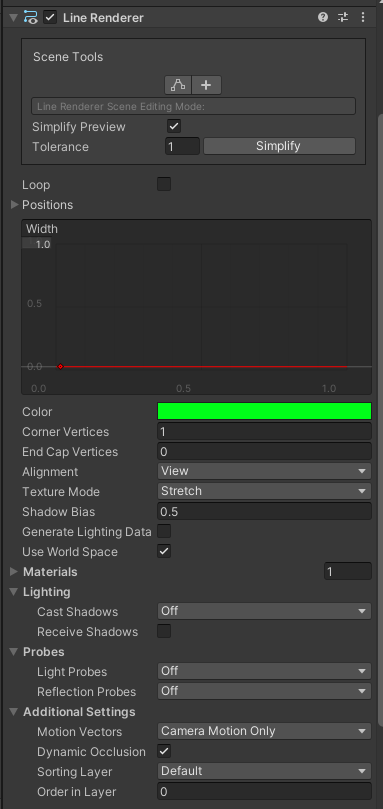The width and height of the screenshot is (383, 809).
Task: Open the Light Probes dropdown
Action: pos(264,671)
